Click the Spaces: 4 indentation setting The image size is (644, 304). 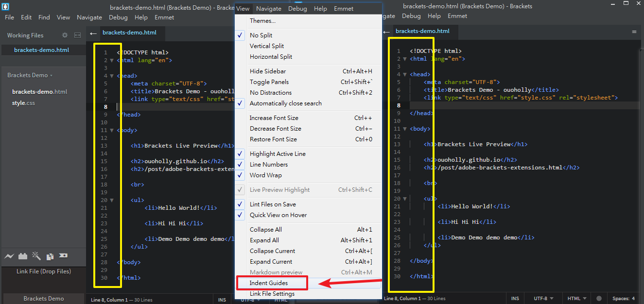tap(624, 299)
